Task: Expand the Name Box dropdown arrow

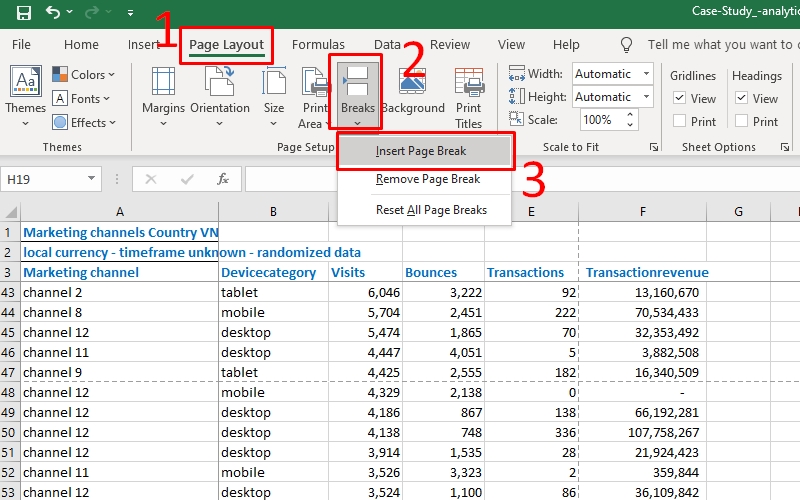Action: pos(91,179)
